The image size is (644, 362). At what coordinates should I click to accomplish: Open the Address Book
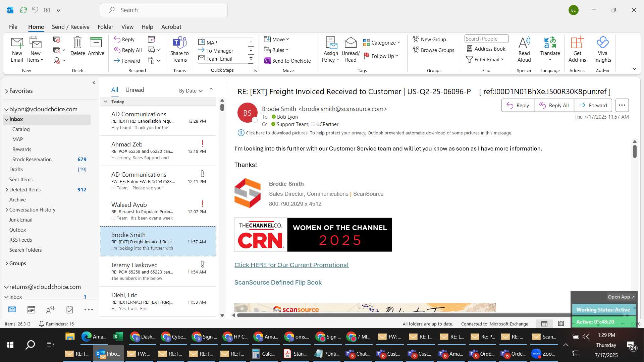coord(486,49)
